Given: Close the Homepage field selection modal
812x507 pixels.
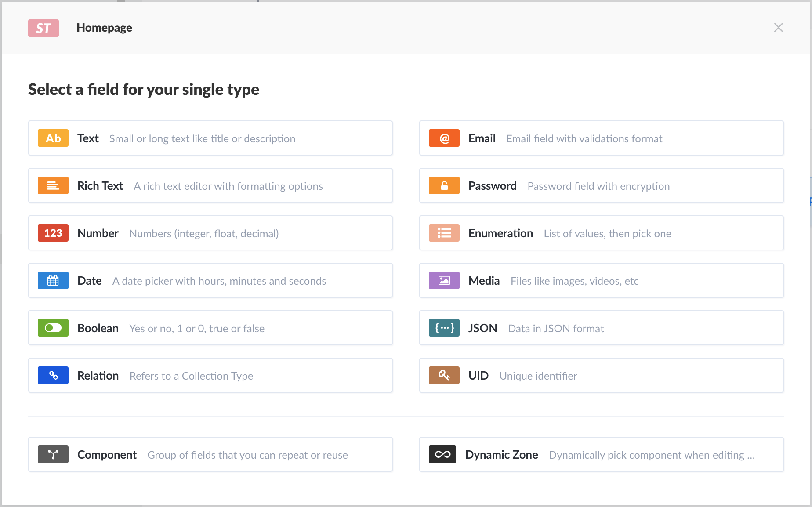Looking at the screenshot, I should click(778, 28).
